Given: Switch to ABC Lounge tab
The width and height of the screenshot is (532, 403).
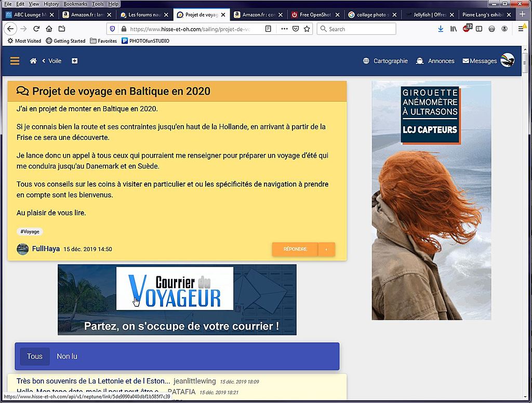Looking at the screenshot, I should [30, 15].
